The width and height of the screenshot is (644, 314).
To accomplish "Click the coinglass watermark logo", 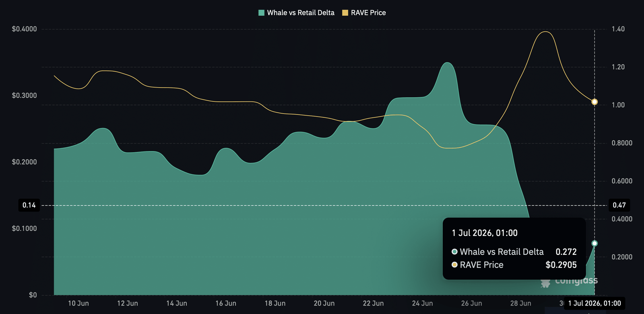I will pyautogui.click(x=569, y=281).
